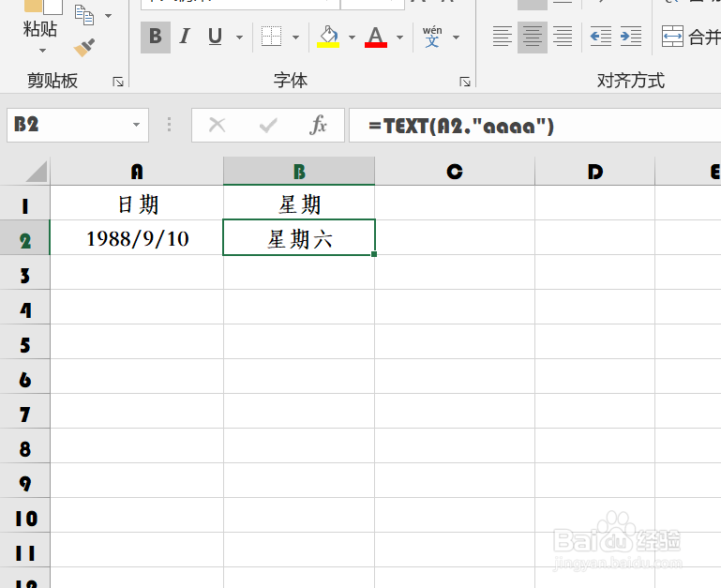Select column D header
The image size is (721, 588).
(x=595, y=172)
